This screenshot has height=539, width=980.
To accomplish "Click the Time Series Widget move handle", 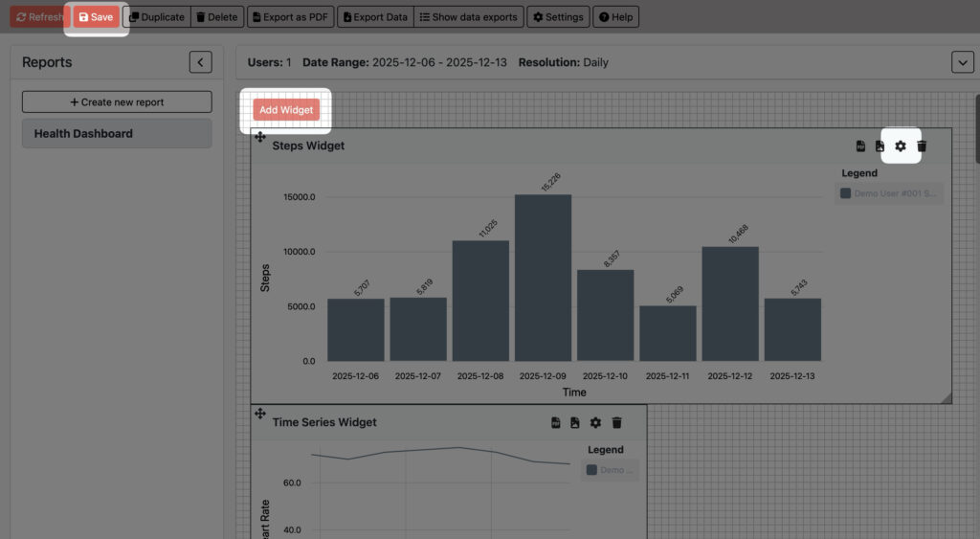I will 260,413.
